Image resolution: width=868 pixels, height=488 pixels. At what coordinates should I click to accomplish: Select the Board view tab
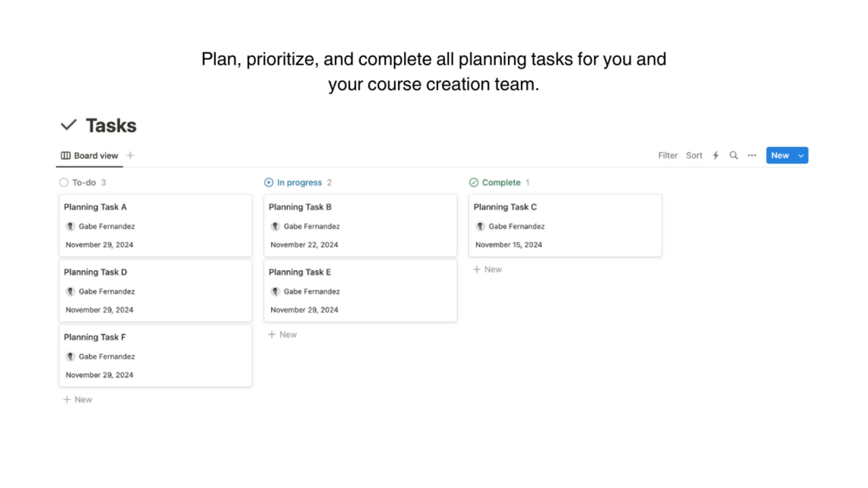[90, 155]
